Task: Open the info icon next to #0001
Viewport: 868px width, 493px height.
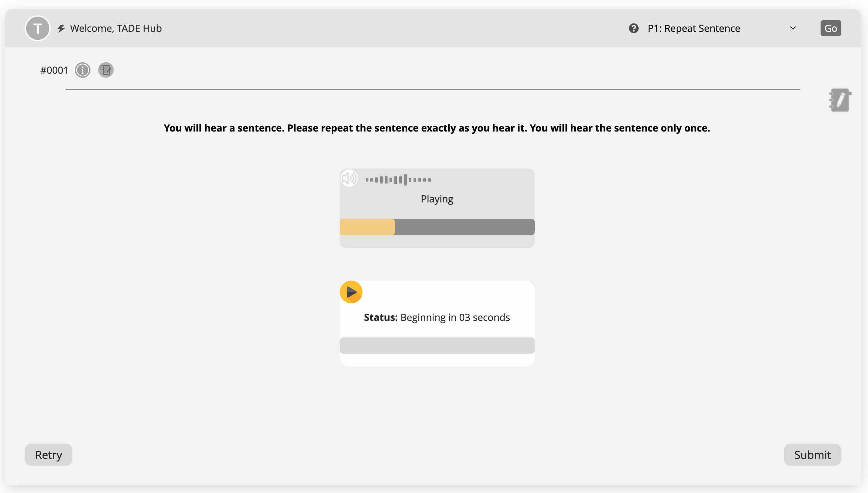Action: [x=83, y=70]
